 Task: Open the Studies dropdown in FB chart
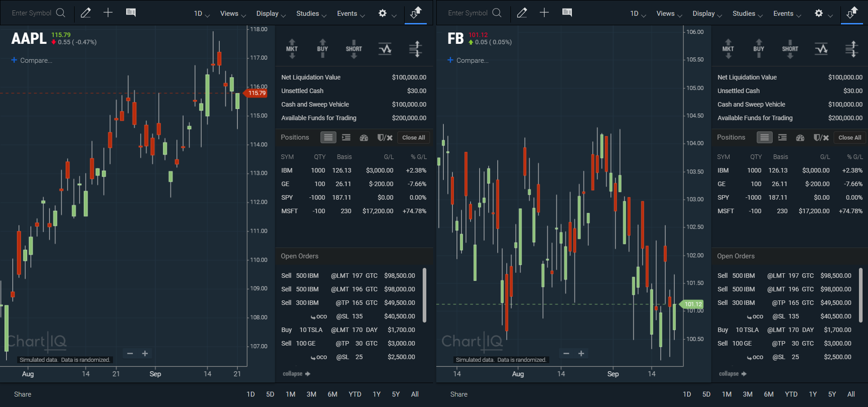[747, 14]
